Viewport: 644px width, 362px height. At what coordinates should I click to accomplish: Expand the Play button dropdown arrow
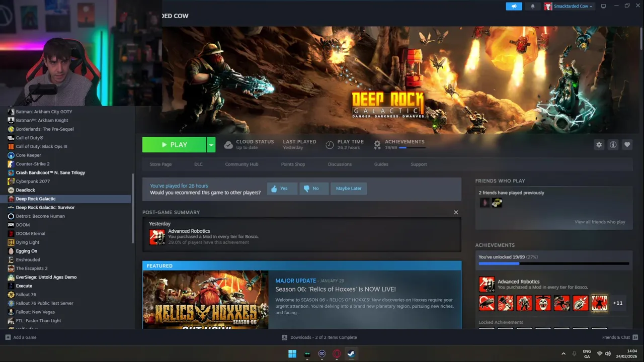pyautogui.click(x=211, y=145)
